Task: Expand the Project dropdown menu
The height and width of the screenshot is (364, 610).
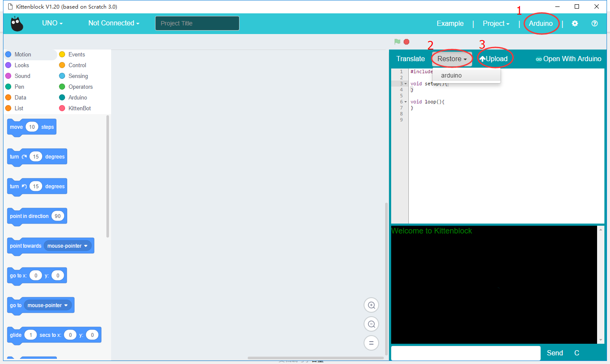Action: pyautogui.click(x=496, y=24)
